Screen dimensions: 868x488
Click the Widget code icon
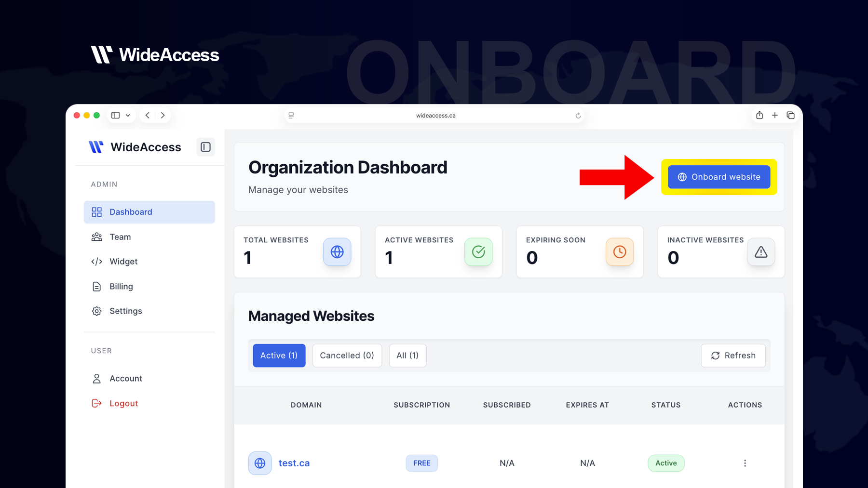tap(96, 262)
